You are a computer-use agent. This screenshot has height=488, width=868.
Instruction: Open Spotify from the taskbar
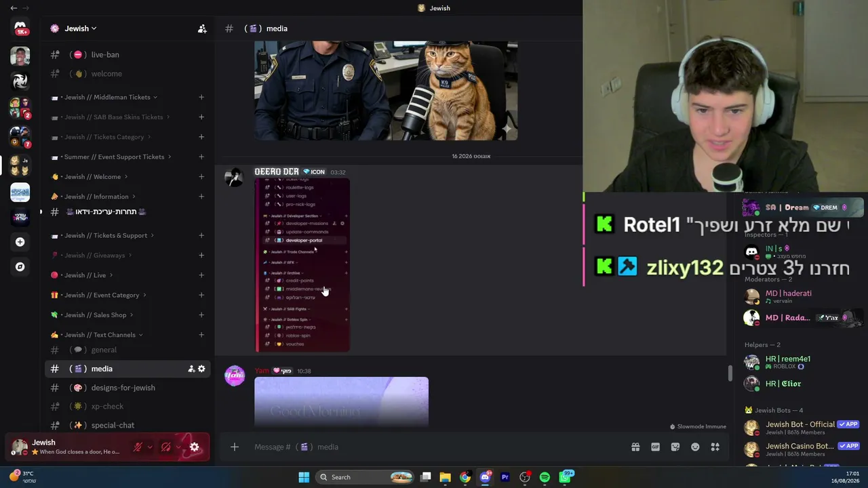click(x=545, y=477)
